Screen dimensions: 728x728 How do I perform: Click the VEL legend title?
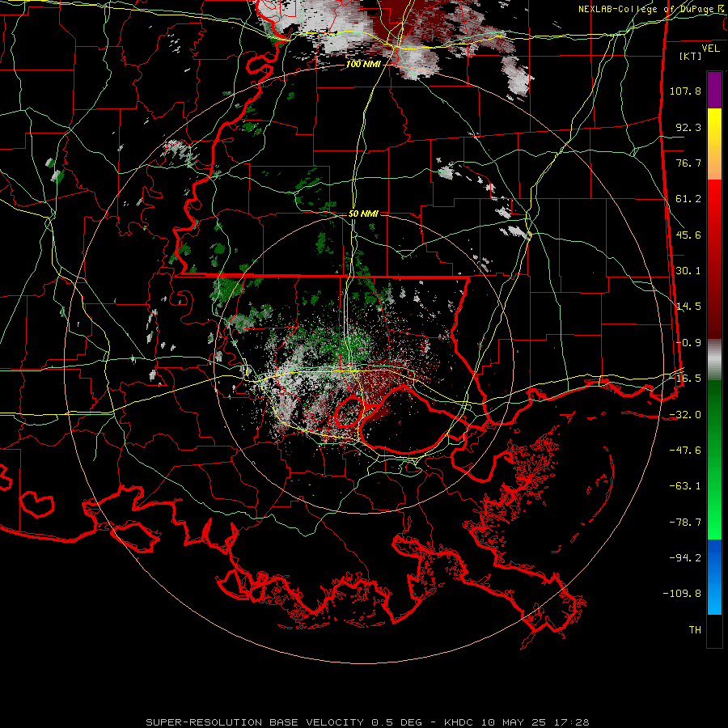[710, 49]
